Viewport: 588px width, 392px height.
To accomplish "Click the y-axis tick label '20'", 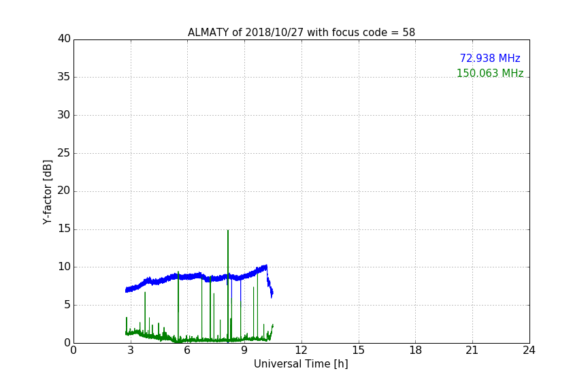I will point(64,191).
